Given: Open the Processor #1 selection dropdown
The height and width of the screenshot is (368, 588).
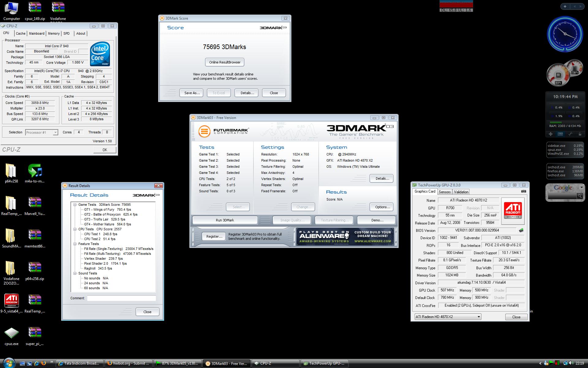Looking at the screenshot, I should [x=42, y=132].
